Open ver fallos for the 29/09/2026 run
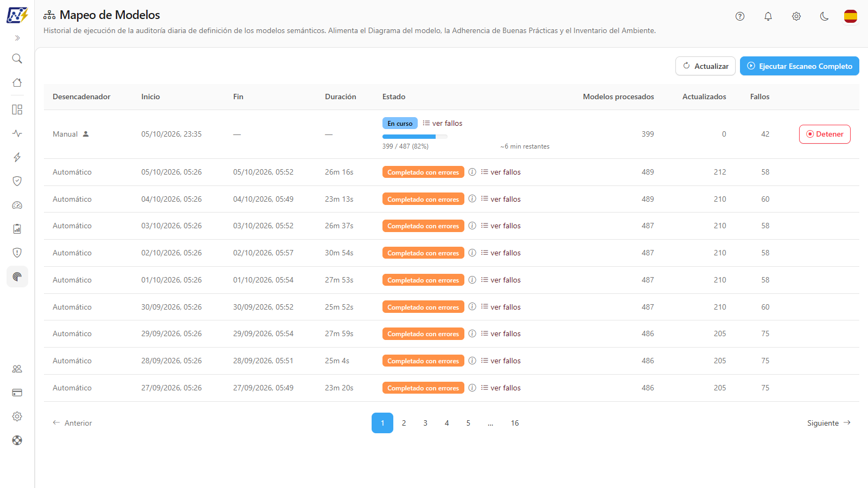 click(501, 333)
